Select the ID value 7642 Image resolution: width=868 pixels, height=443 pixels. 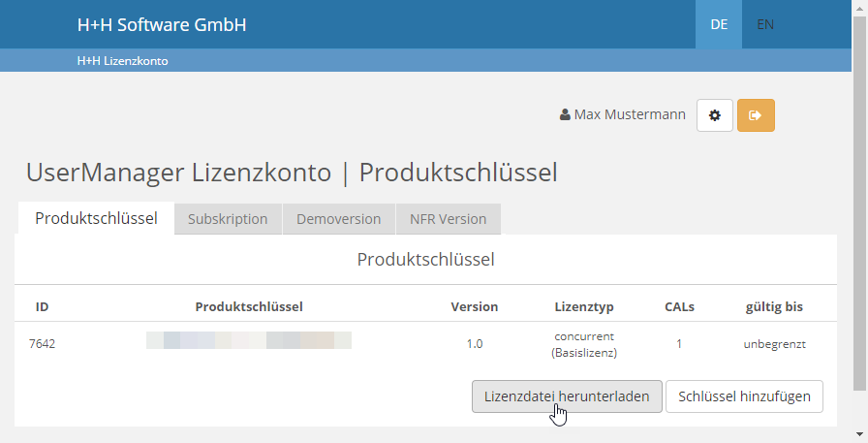click(x=42, y=344)
